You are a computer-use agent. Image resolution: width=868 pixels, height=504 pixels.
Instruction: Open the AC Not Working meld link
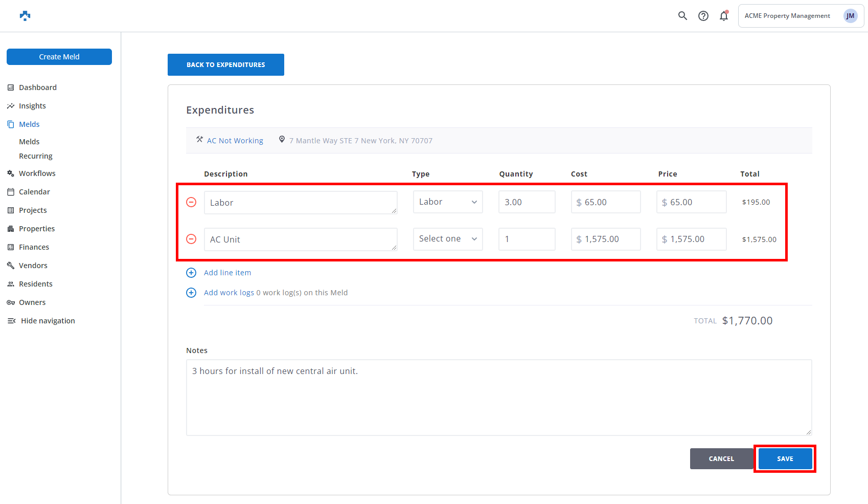point(235,141)
